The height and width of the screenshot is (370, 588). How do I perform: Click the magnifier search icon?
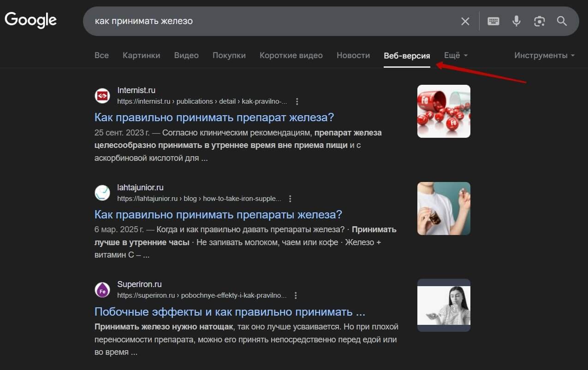[x=562, y=21]
